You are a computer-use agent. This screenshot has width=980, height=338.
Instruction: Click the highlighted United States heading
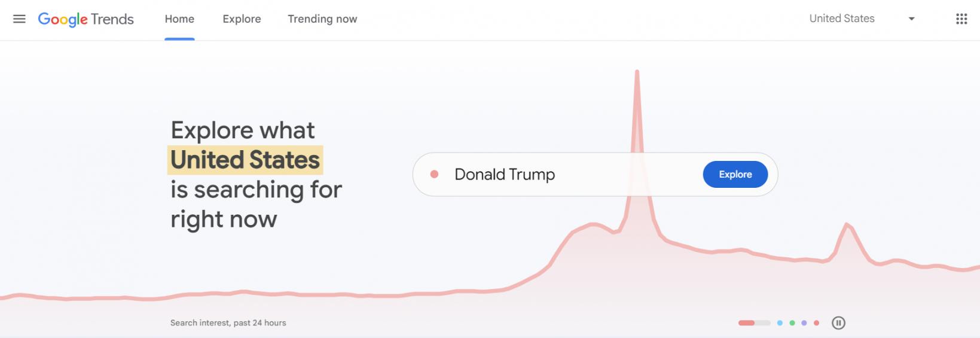tap(245, 160)
